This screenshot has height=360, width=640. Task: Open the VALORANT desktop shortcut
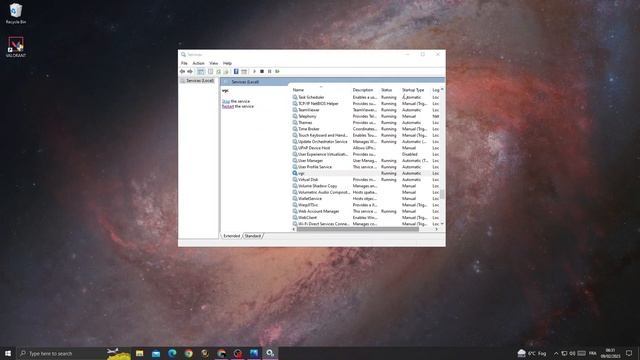point(16,47)
